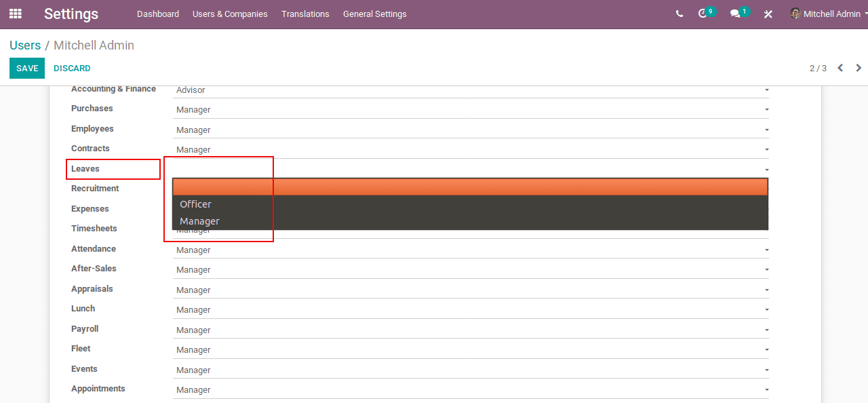
Task: Click the phone call icon
Action: (x=679, y=14)
